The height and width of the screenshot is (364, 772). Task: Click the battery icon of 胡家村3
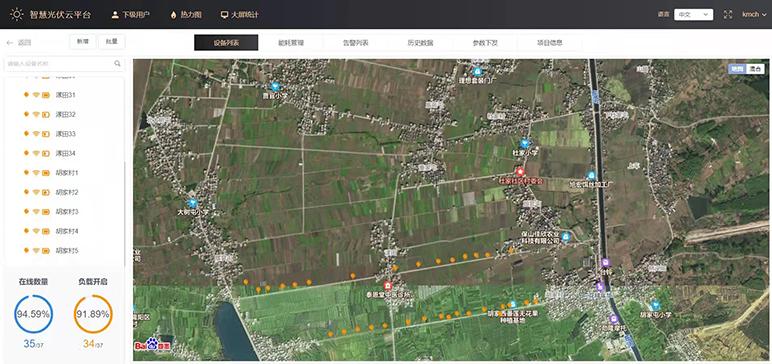(x=46, y=212)
